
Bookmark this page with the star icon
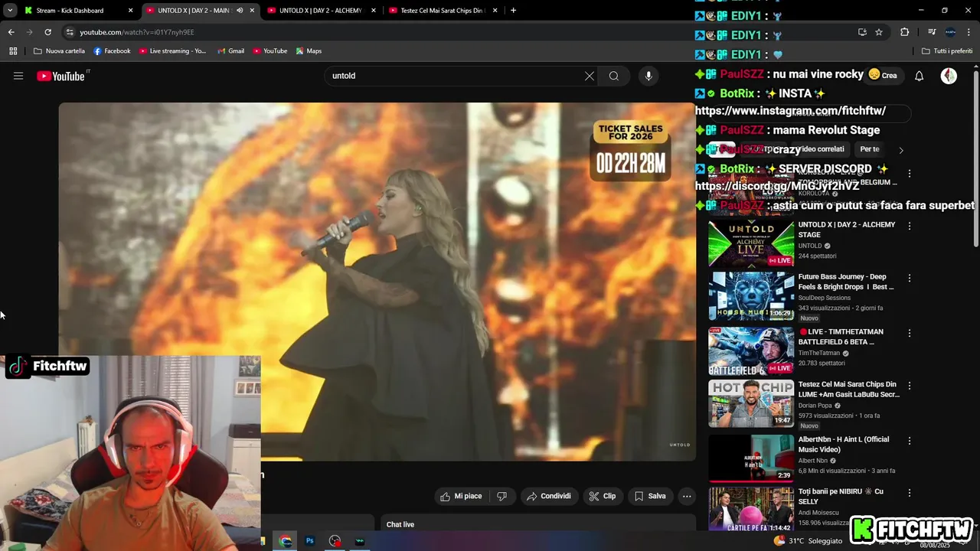click(x=879, y=32)
